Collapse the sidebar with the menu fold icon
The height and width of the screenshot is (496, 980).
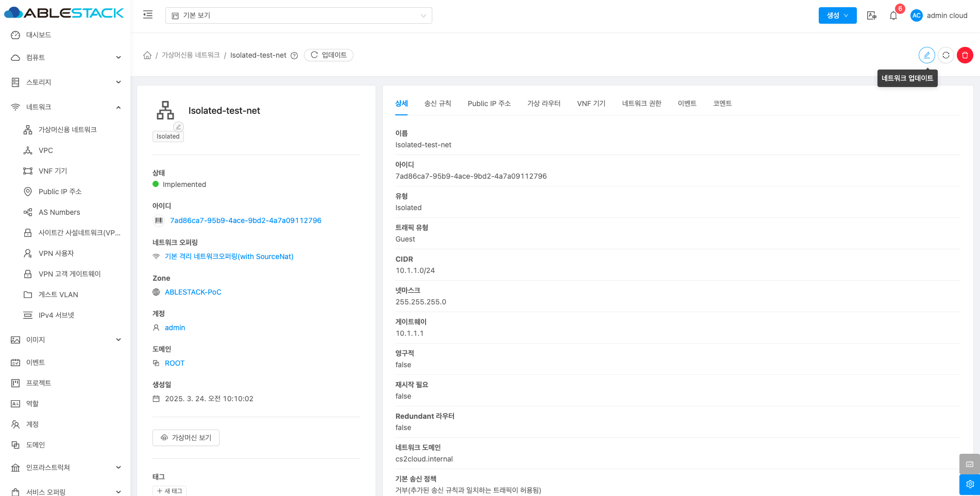click(148, 15)
